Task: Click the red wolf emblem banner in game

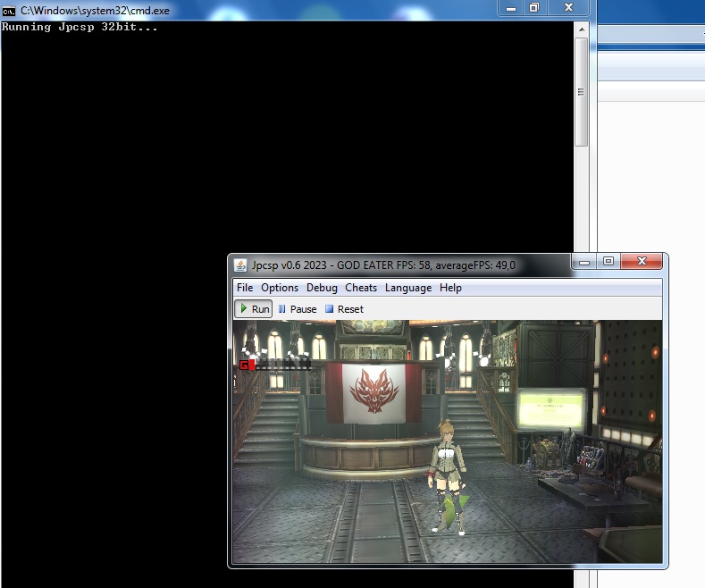Action: 374,394
